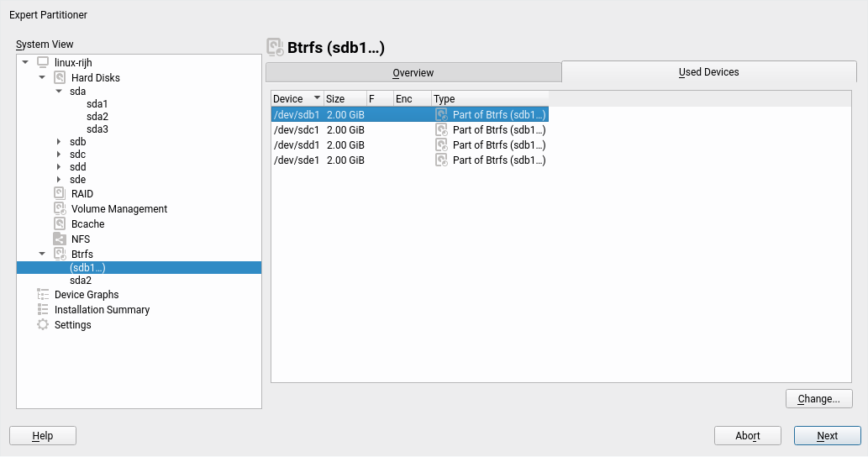868x457 pixels.
Task: Collapse the Hard Disks tree node
Action: click(42, 78)
